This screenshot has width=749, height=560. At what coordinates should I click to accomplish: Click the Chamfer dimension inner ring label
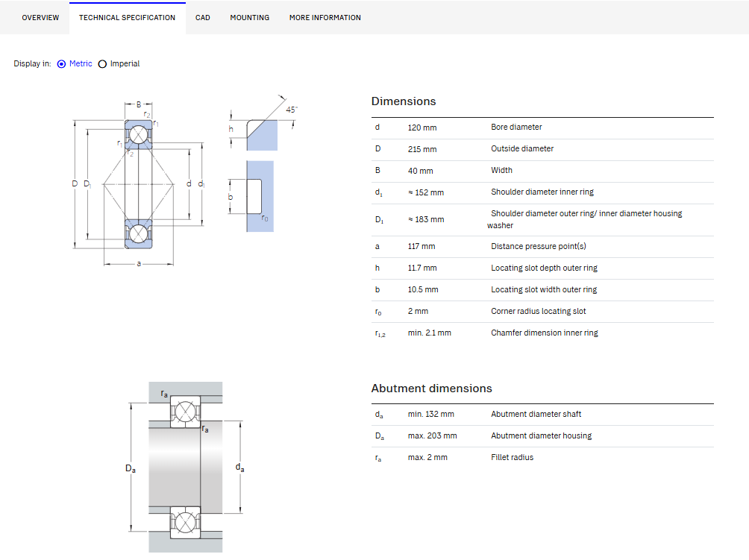[x=545, y=333]
